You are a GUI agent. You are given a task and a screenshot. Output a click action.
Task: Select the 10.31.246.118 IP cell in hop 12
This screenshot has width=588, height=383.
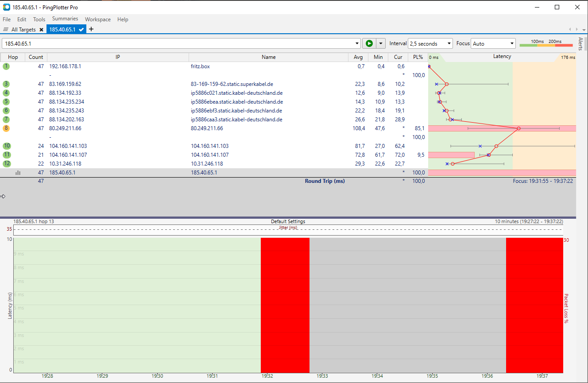(65, 164)
